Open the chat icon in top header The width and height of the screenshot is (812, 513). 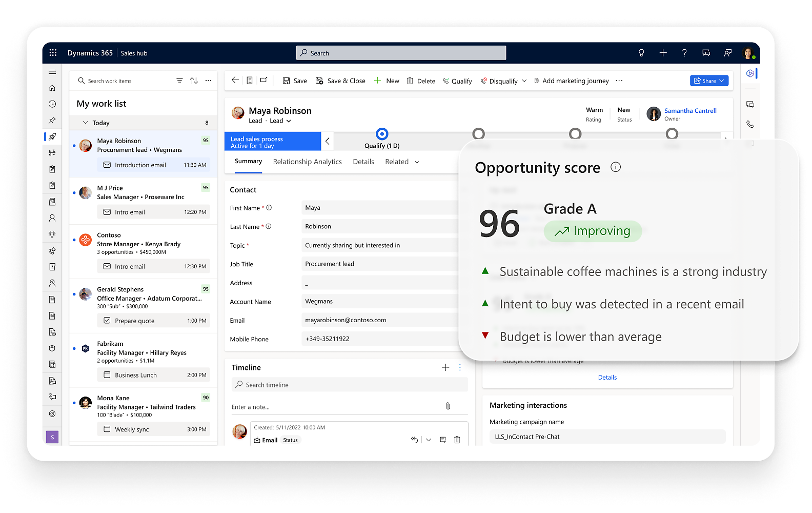[706, 53]
